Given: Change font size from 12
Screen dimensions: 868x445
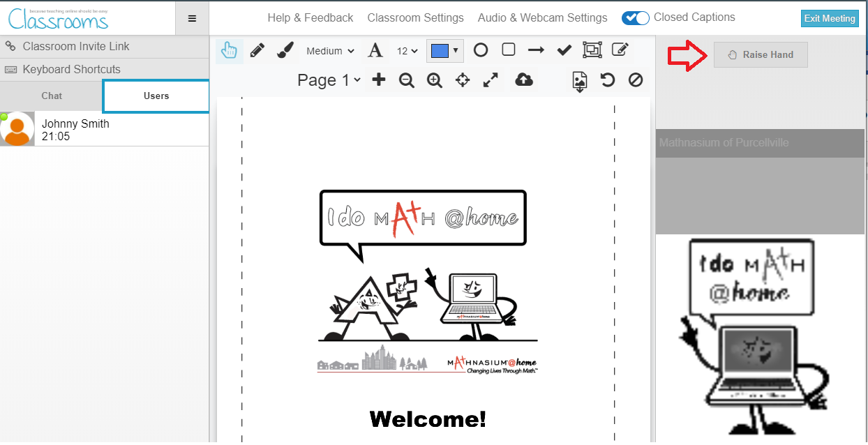Looking at the screenshot, I should point(405,50).
